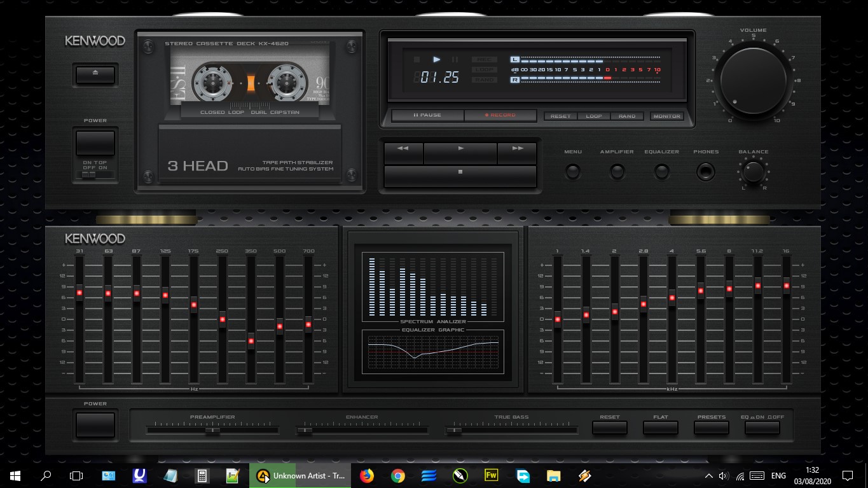Eject the cassette with the eject button

95,74
